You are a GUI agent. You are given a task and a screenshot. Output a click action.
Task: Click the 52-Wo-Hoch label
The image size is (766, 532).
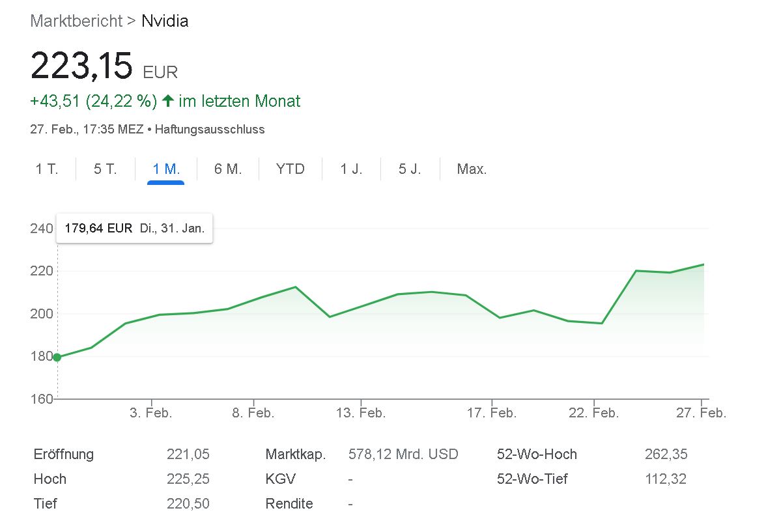(537, 455)
